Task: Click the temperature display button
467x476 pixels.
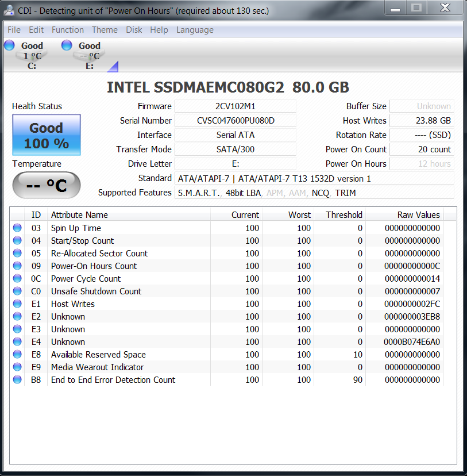Action: point(47,185)
